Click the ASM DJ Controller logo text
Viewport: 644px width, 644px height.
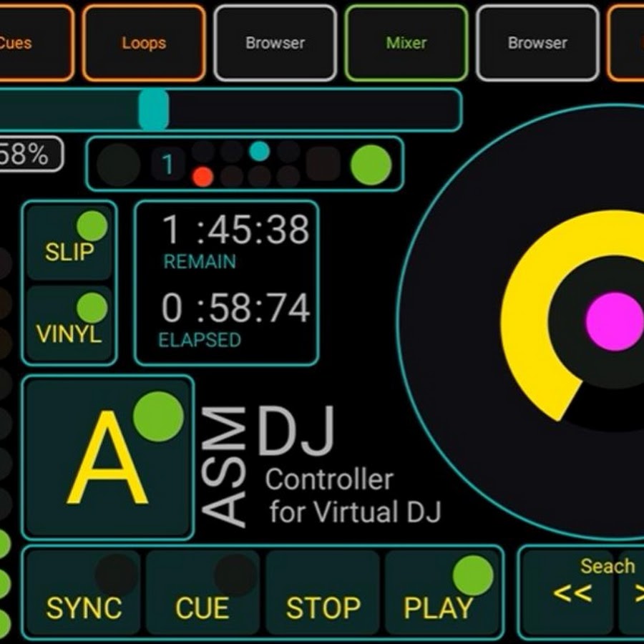pyautogui.click(x=321, y=466)
